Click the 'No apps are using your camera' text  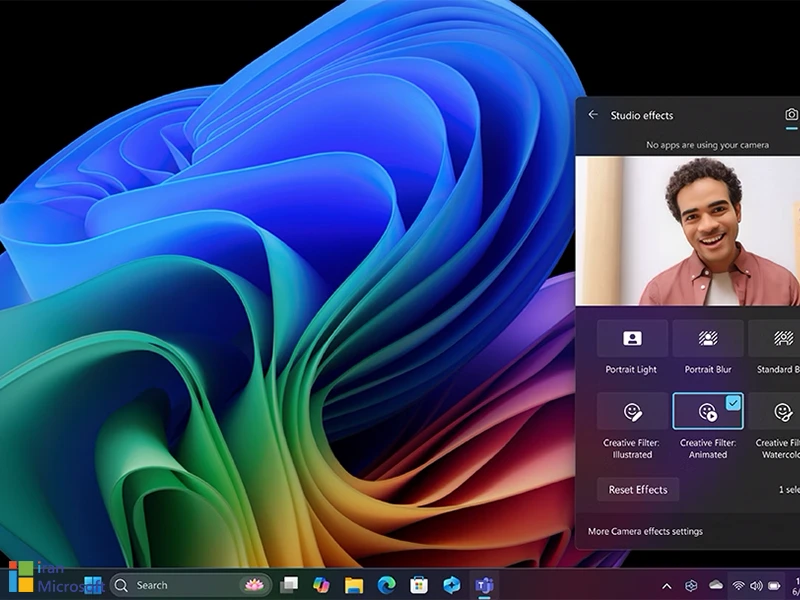coord(707,145)
